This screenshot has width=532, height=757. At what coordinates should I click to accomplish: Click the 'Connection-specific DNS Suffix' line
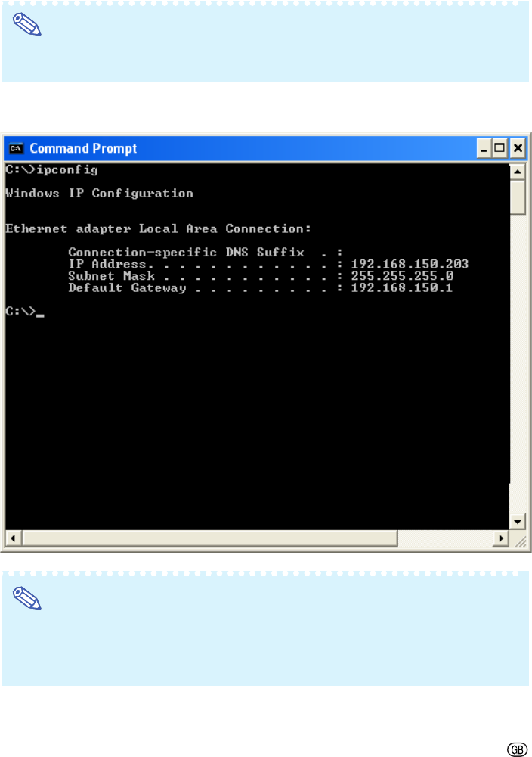[x=206, y=252]
